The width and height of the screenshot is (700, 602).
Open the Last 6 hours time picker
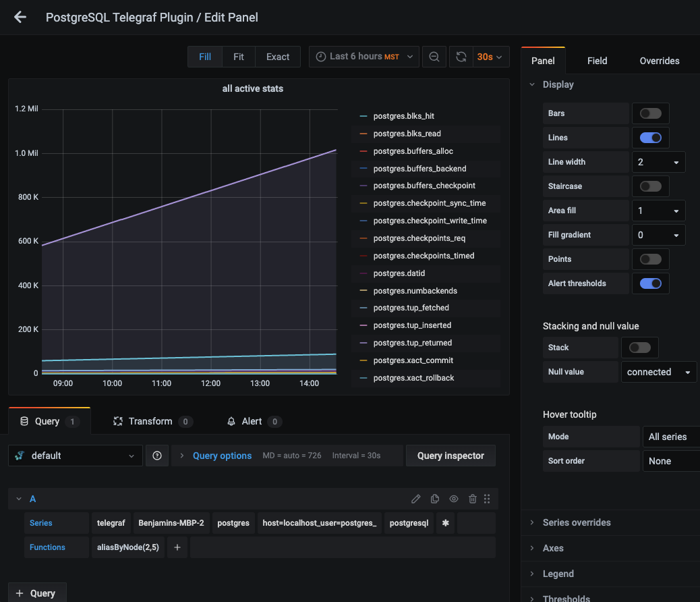click(364, 57)
